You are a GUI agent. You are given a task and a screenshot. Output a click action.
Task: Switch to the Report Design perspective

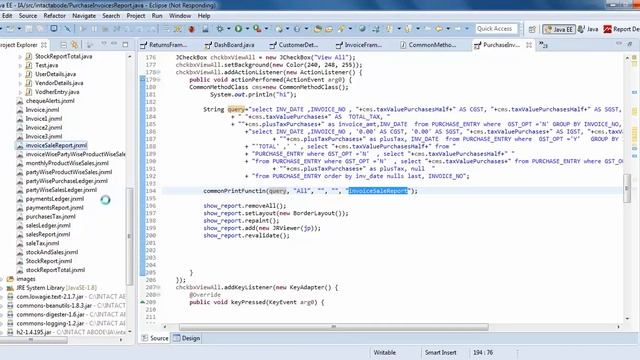(x=621, y=29)
